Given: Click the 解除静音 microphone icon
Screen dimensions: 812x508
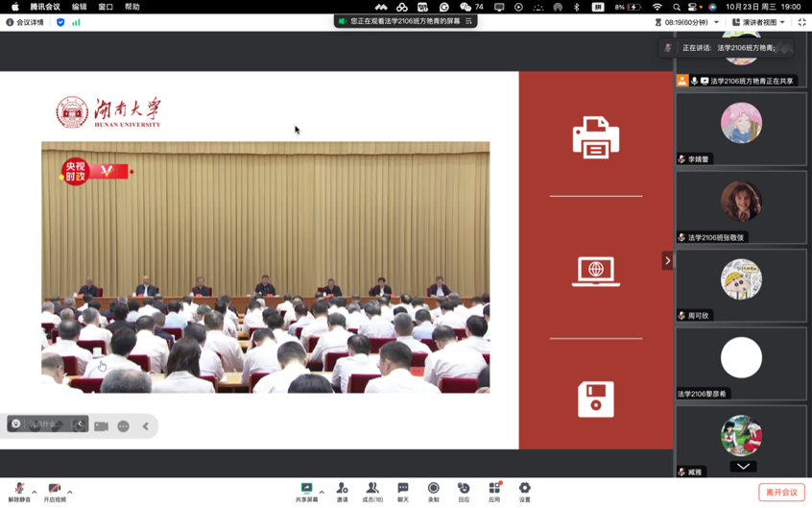Looking at the screenshot, I should coord(19,489).
